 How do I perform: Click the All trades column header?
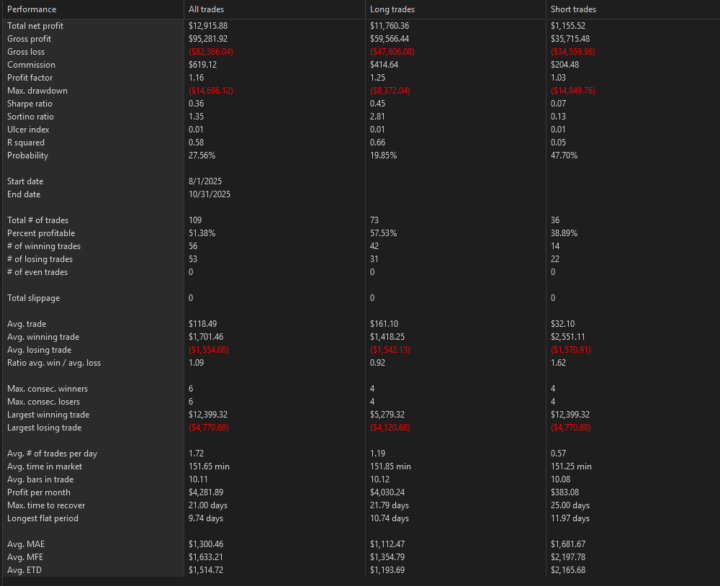(206, 9)
